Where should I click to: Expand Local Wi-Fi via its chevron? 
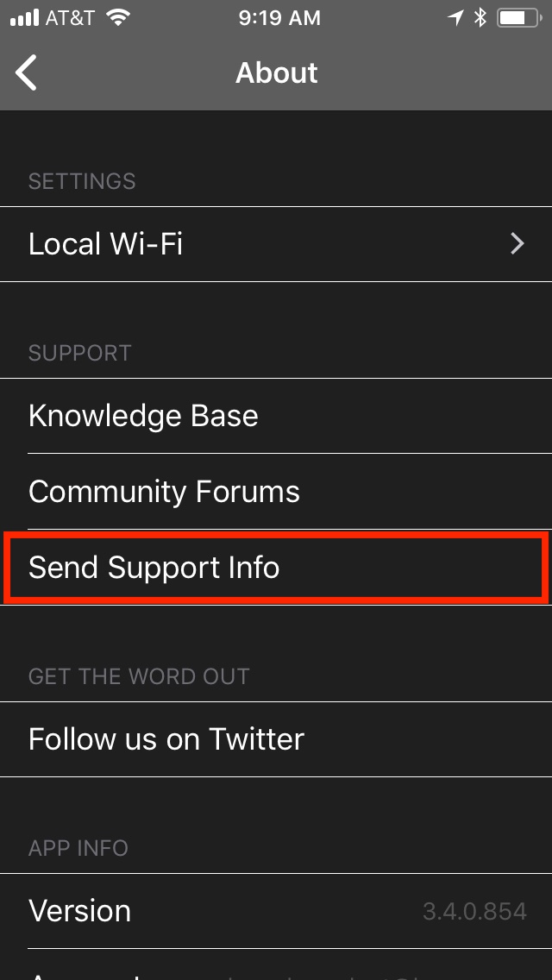tap(517, 244)
